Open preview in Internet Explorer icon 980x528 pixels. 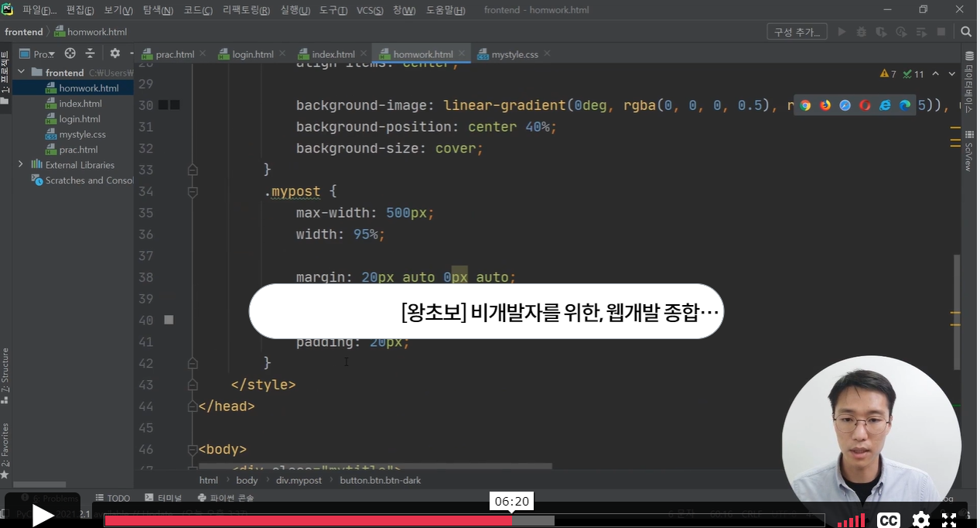(x=885, y=105)
